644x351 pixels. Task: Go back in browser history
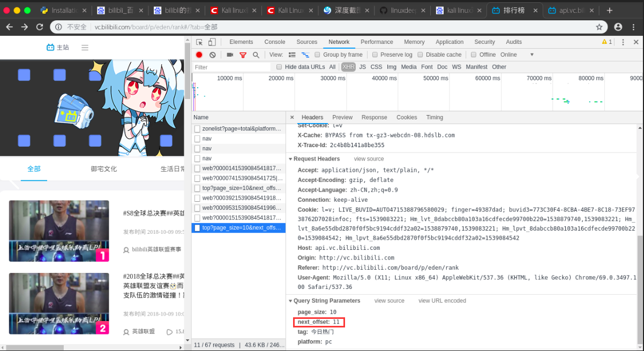pyautogui.click(x=10, y=27)
